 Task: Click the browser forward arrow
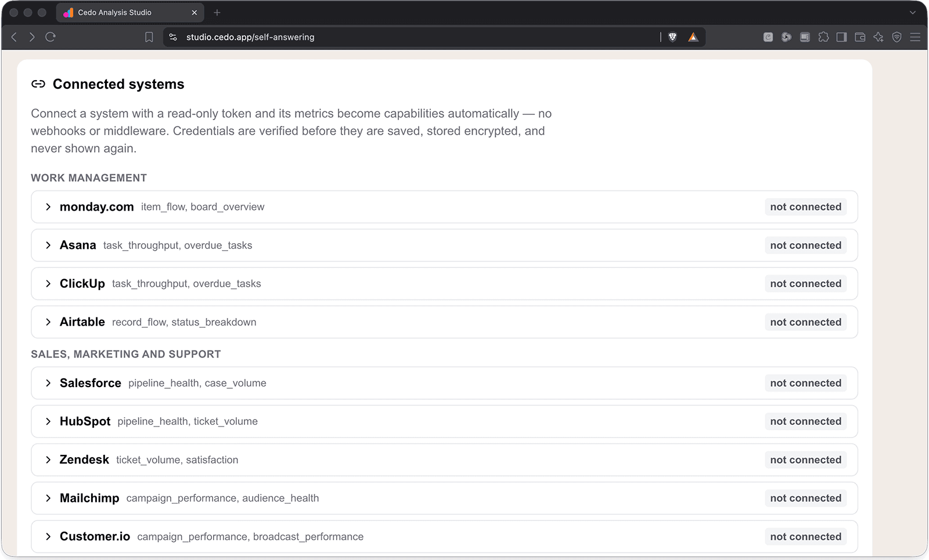point(32,37)
